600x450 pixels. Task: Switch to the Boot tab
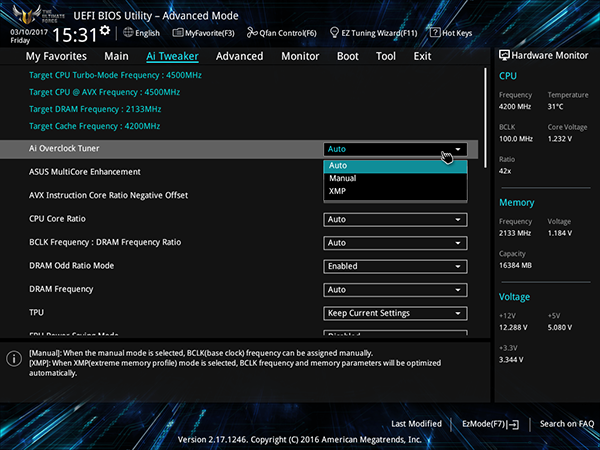coord(347,56)
